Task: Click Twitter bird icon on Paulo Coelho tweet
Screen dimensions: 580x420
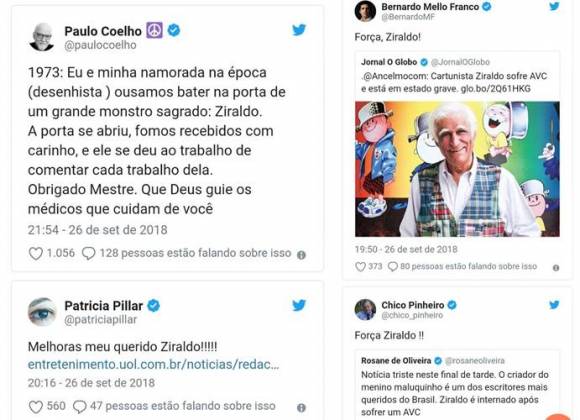Action: tap(299, 30)
